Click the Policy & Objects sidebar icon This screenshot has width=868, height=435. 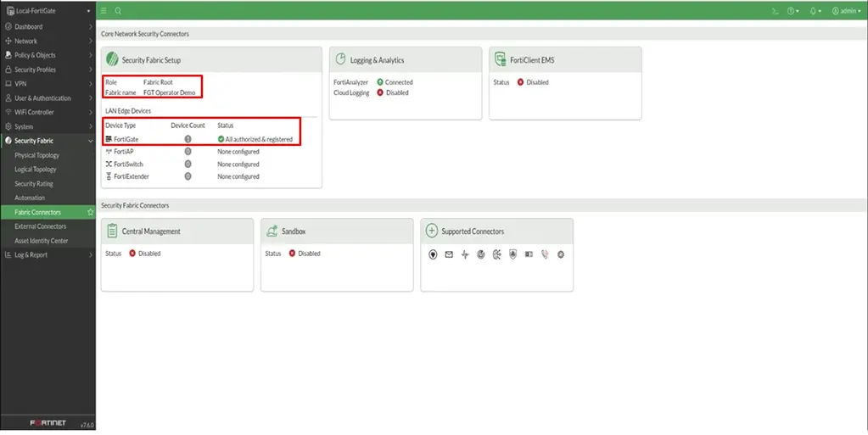pyautogui.click(x=8, y=55)
